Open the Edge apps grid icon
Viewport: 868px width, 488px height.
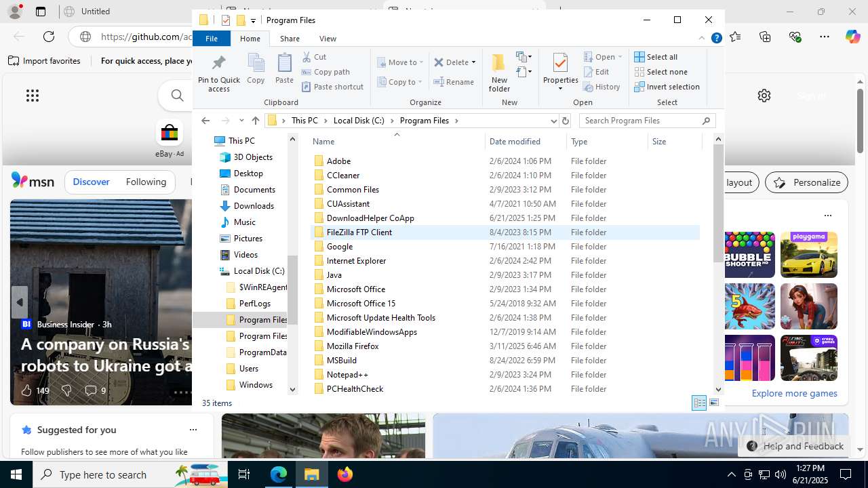33,96
